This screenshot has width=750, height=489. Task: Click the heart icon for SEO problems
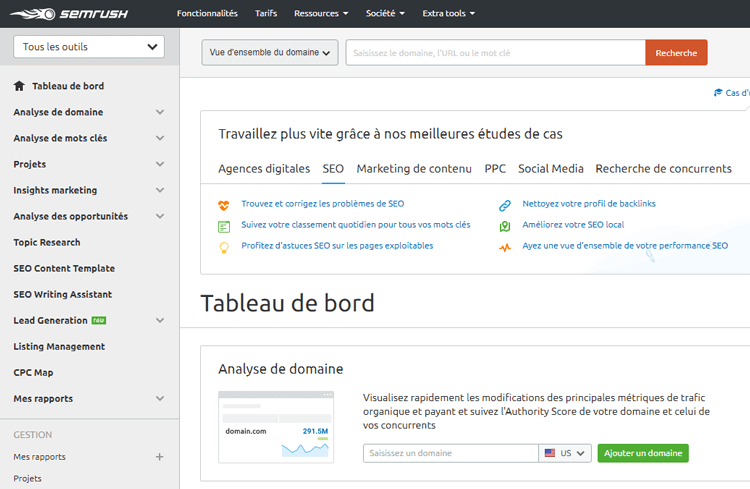click(x=223, y=205)
